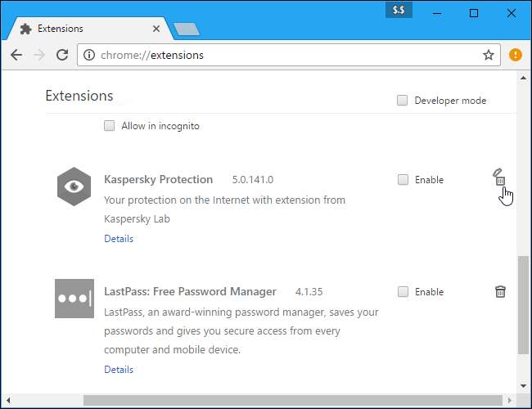Enable Developer mode checkbox

(x=403, y=101)
